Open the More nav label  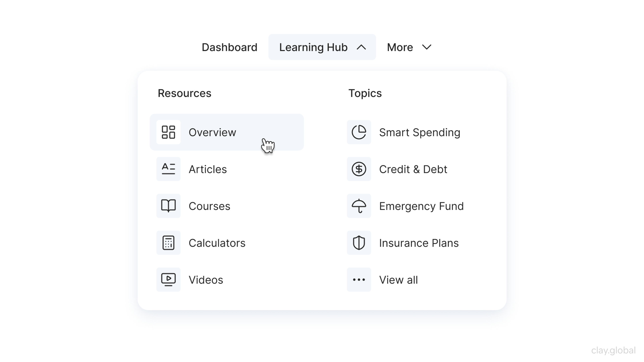(400, 47)
